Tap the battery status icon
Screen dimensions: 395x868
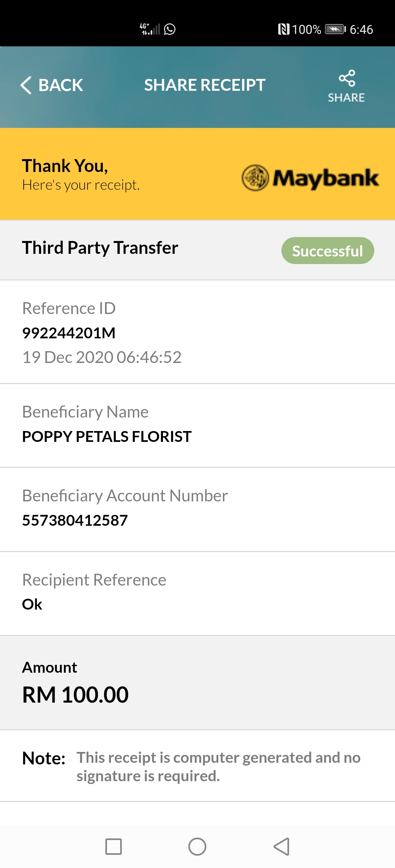335,29
